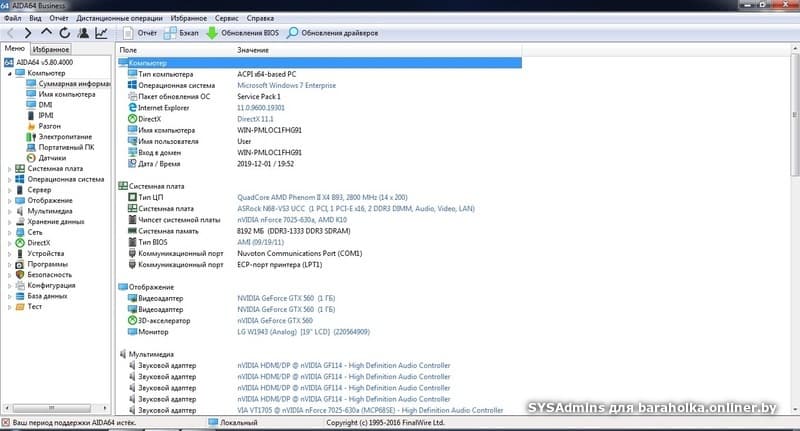Expand the Хранение данных tree node
800x431 pixels.
point(9,222)
